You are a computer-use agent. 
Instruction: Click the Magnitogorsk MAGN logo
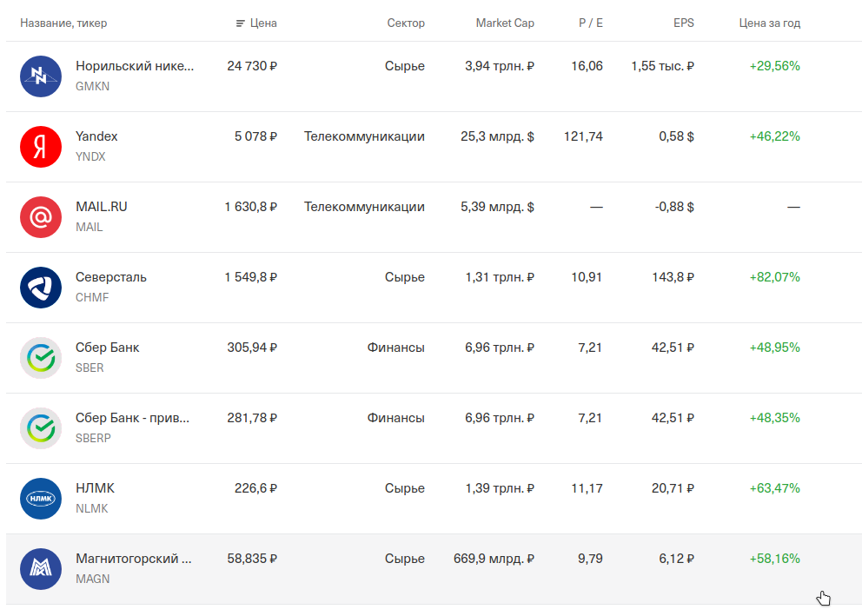pyautogui.click(x=41, y=569)
